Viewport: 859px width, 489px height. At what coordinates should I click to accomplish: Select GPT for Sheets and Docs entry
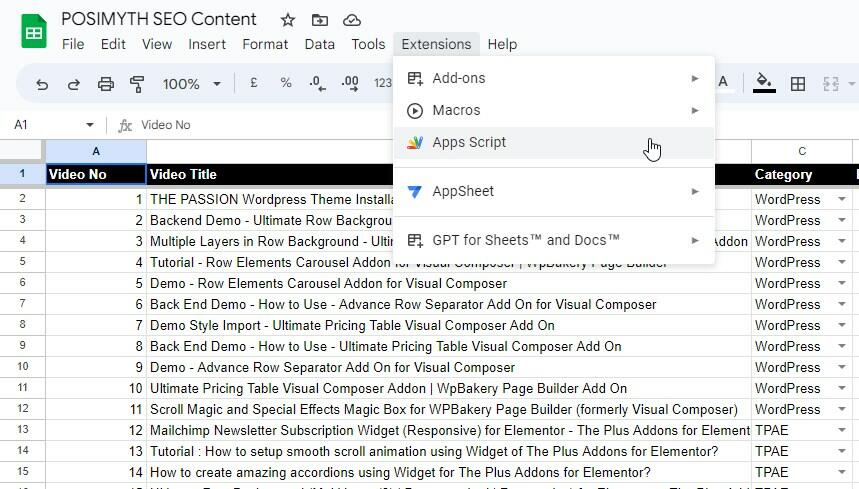point(554,240)
